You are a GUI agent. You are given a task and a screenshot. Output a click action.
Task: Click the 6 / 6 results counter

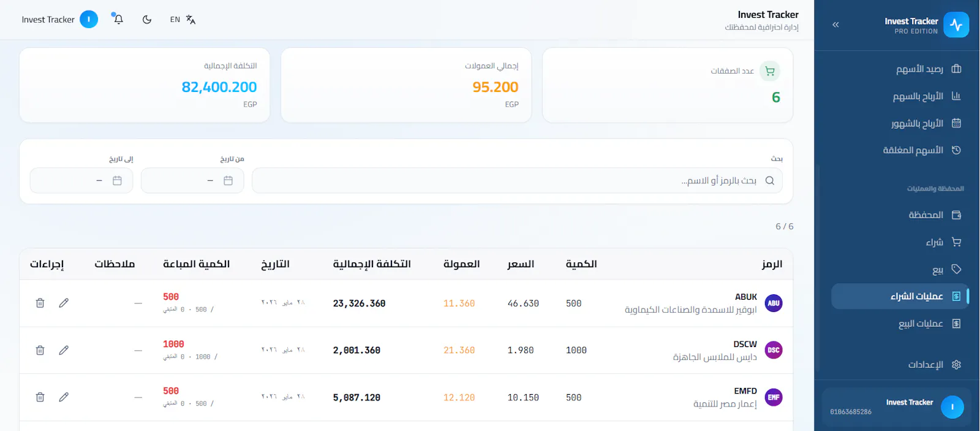point(785,226)
